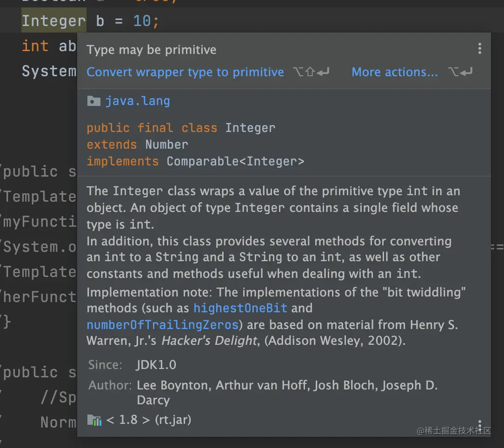Open the "More actions..." list
The height and width of the screenshot is (448, 504).
tap(394, 72)
